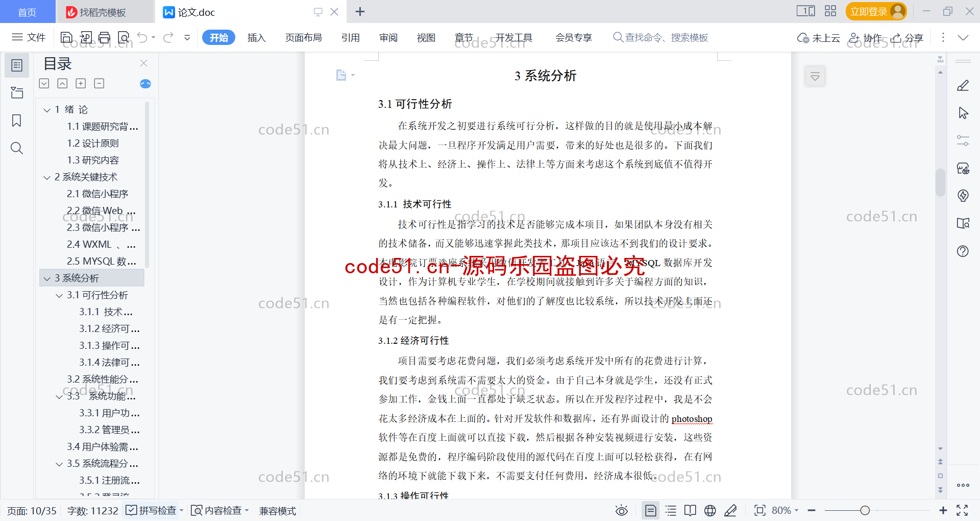
Task: Select the 开始 ribbon tab
Action: point(218,37)
